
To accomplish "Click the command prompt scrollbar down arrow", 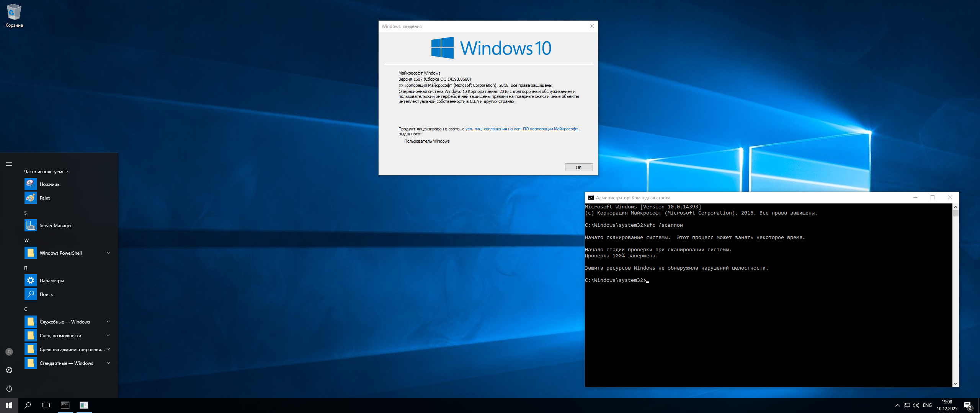I will tap(955, 384).
